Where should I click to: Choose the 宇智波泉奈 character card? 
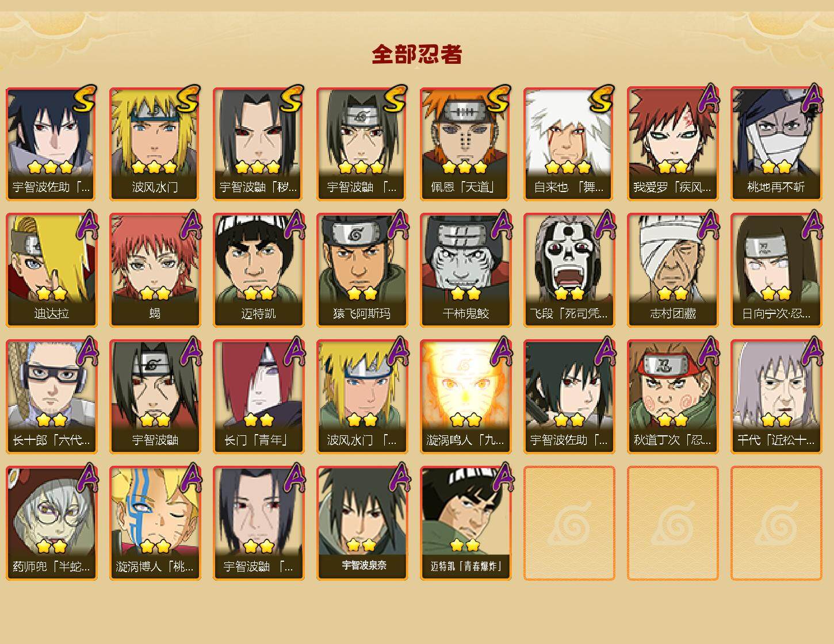coord(362,523)
